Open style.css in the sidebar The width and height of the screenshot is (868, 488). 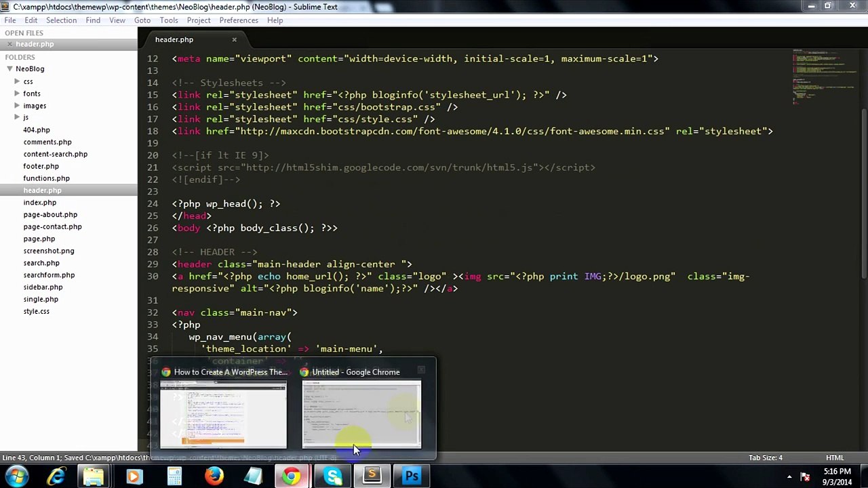pos(37,312)
